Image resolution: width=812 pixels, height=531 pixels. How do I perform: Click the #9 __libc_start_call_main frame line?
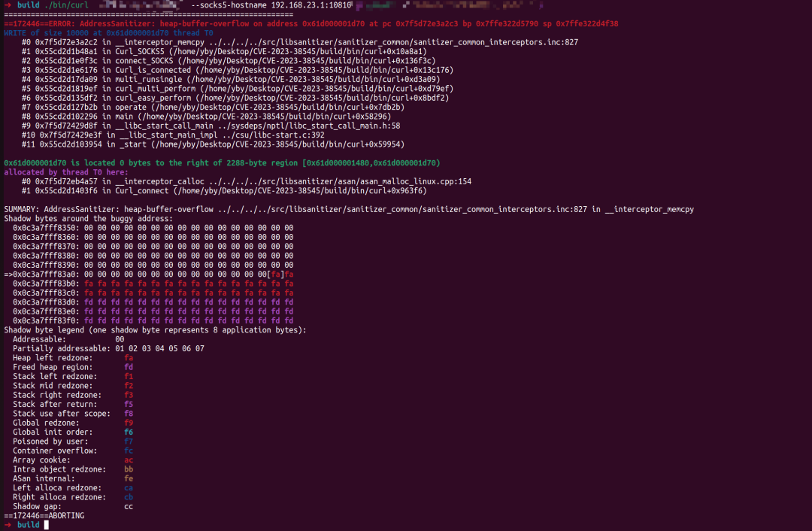click(211, 126)
